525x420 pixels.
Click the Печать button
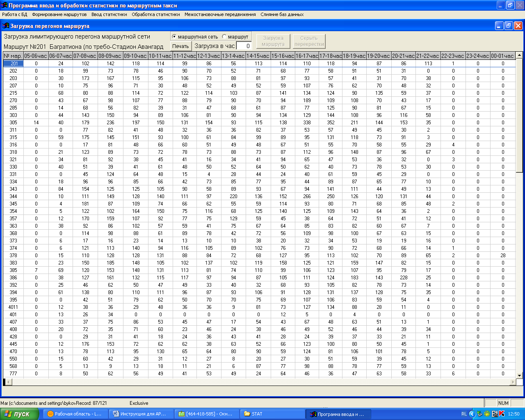coord(180,46)
